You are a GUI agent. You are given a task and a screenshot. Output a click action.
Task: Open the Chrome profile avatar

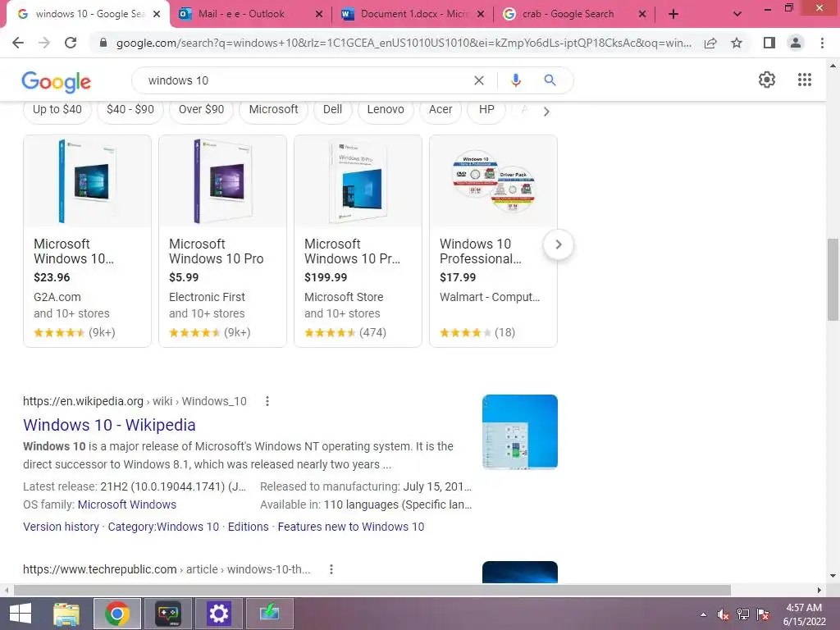796,43
